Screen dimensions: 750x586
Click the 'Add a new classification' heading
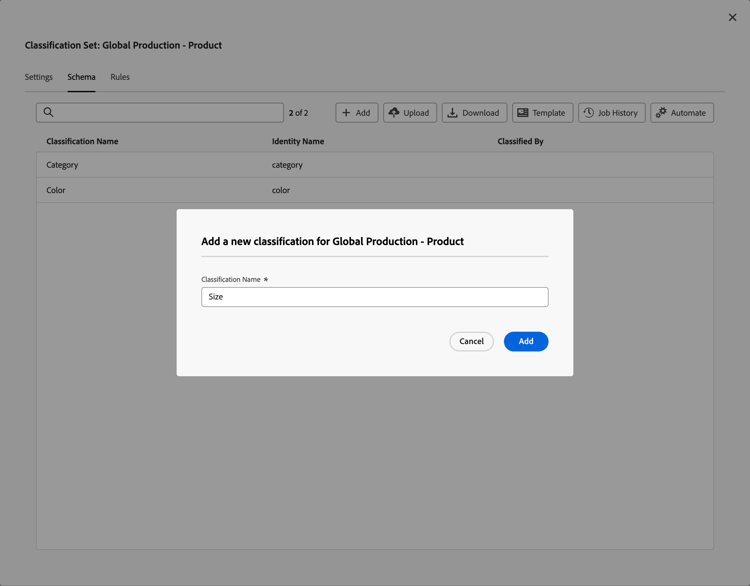332,241
